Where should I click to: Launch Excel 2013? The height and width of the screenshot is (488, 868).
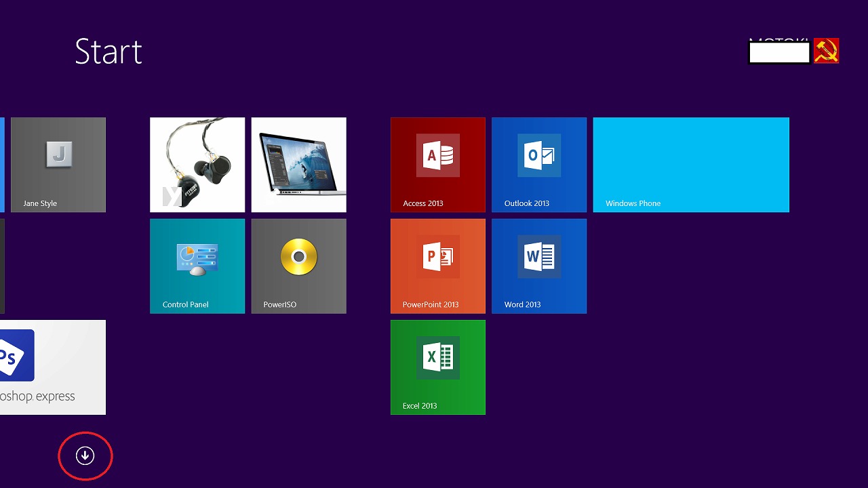pyautogui.click(x=438, y=367)
